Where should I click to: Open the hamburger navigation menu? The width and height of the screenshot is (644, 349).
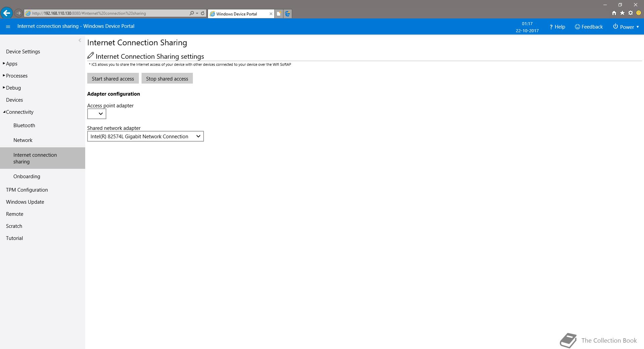click(8, 27)
